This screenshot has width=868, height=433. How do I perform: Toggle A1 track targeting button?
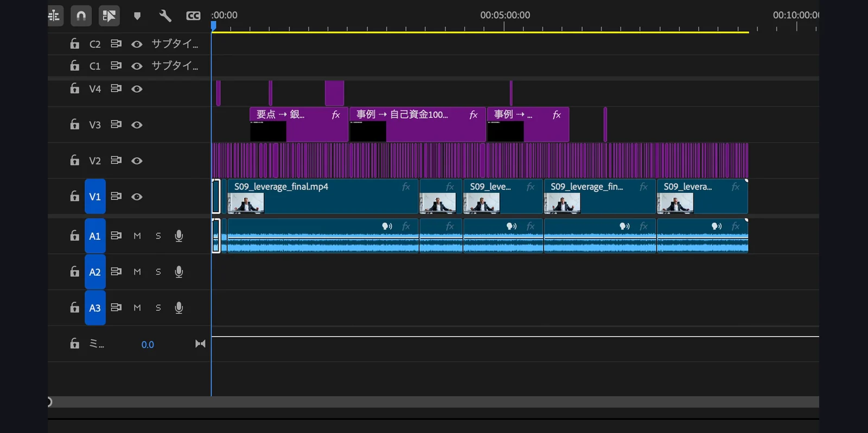95,236
